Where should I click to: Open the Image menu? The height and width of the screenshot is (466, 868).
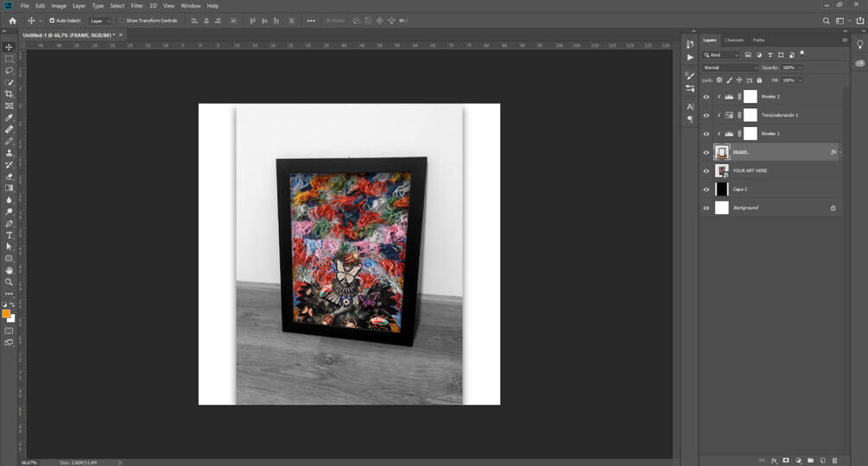[59, 5]
